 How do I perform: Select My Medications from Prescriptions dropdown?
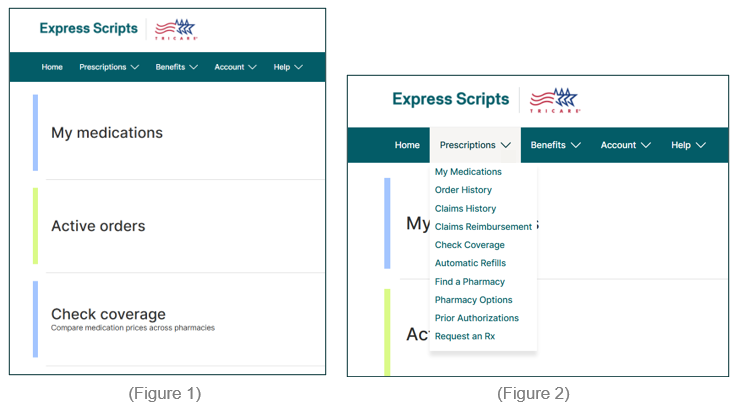468,172
